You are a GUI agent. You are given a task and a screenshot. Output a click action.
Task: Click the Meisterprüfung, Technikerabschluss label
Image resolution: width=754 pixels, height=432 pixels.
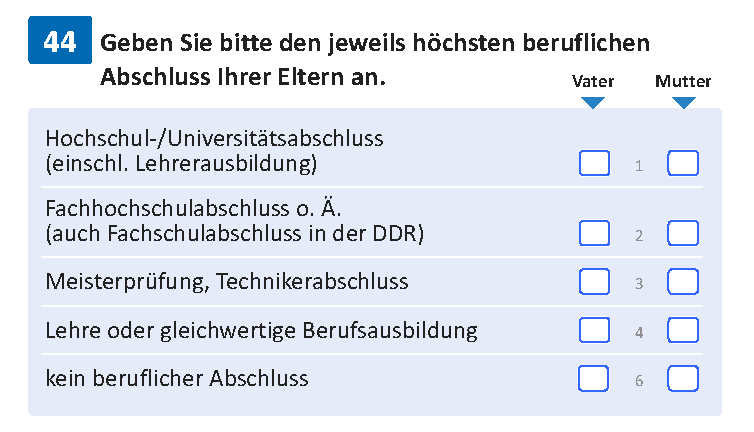pos(226,282)
